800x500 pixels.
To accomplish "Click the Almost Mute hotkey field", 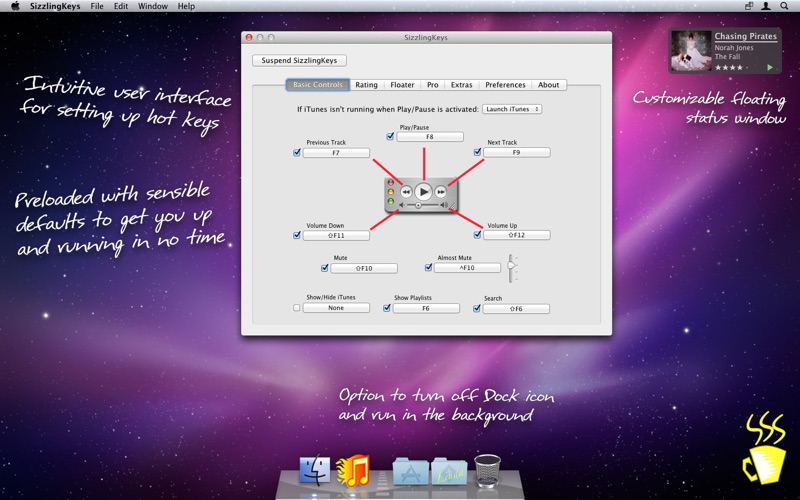I will point(467,268).
